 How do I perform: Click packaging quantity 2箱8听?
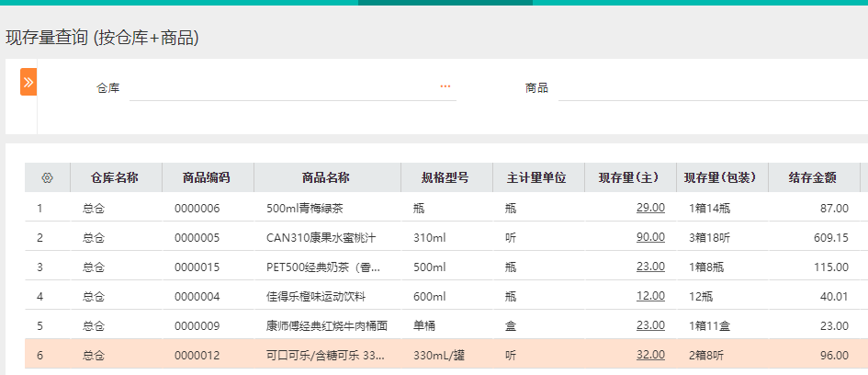[706, 356]
